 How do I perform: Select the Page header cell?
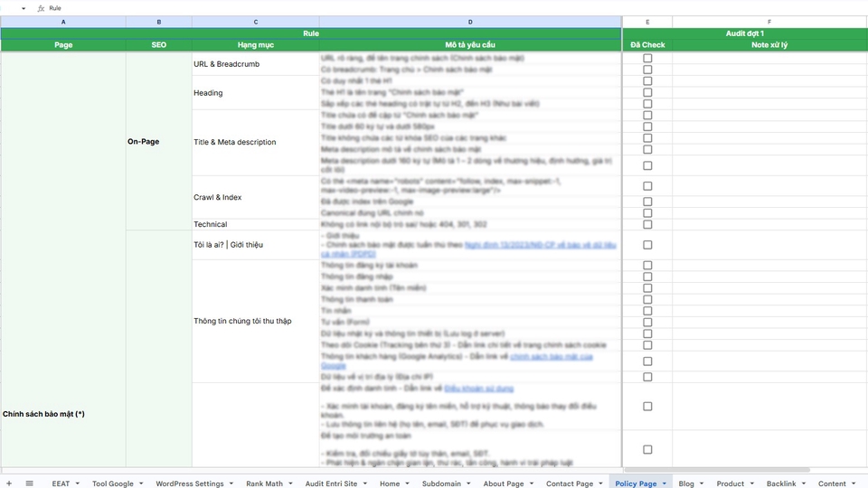63,45
